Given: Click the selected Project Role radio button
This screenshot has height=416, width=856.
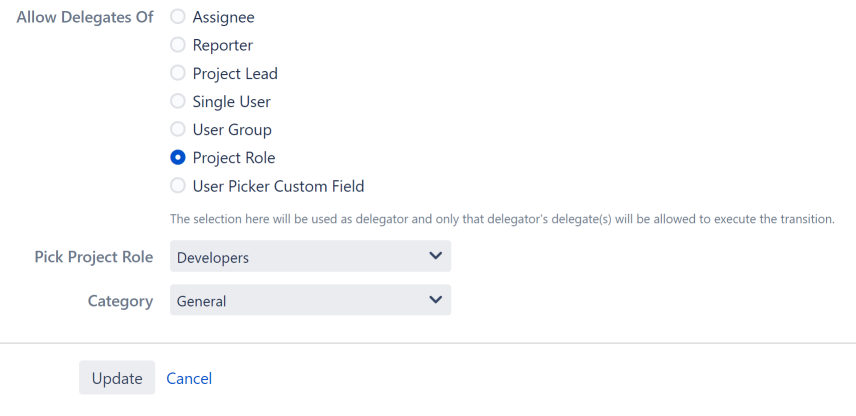Looking at the screenshot, I should point(178,157).
